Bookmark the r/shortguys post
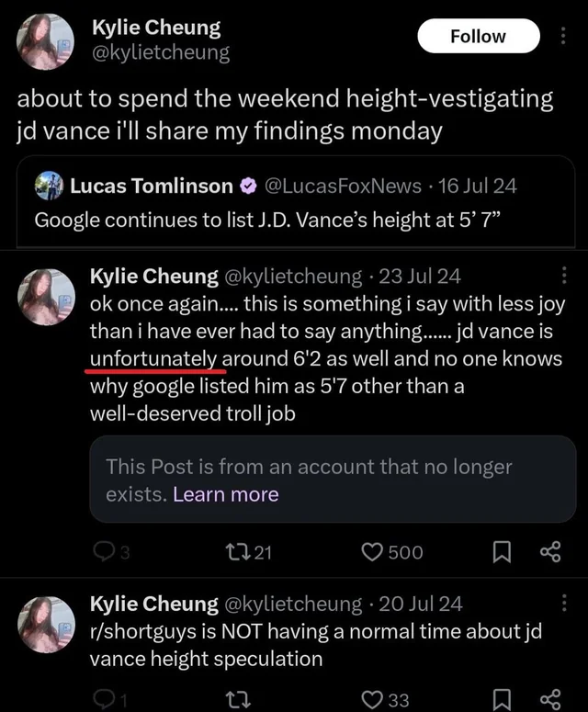Viewport: 588px width, 712px height. click(x=503, y=700)
